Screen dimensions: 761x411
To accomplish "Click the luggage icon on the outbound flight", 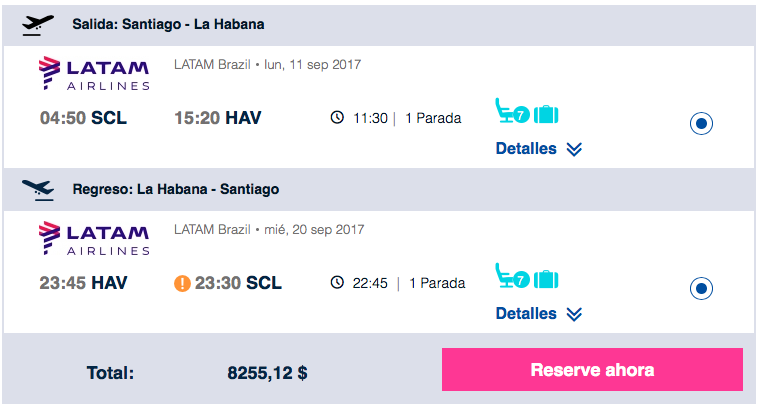I will point(546,115).
